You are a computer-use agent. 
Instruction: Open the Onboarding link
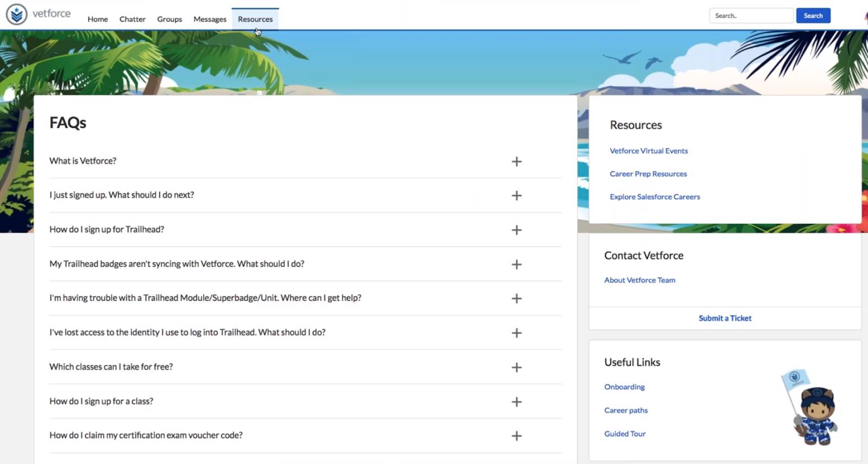pyautogui.click(x=624, y=387)
